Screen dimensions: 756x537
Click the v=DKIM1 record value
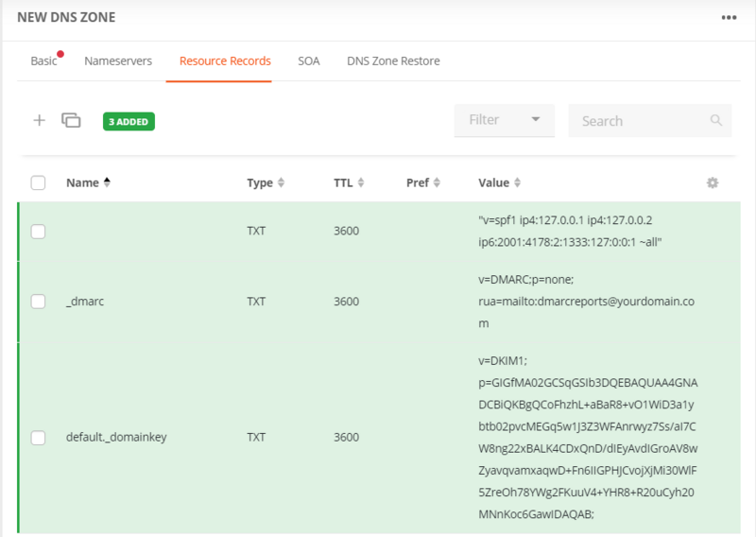(x=588, y=437)
